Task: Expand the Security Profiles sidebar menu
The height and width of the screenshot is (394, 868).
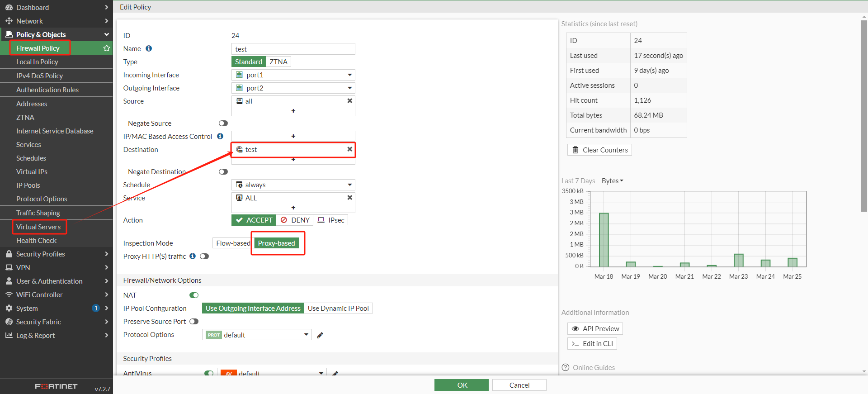Action: pyautogui.click(x=56, y=254)
